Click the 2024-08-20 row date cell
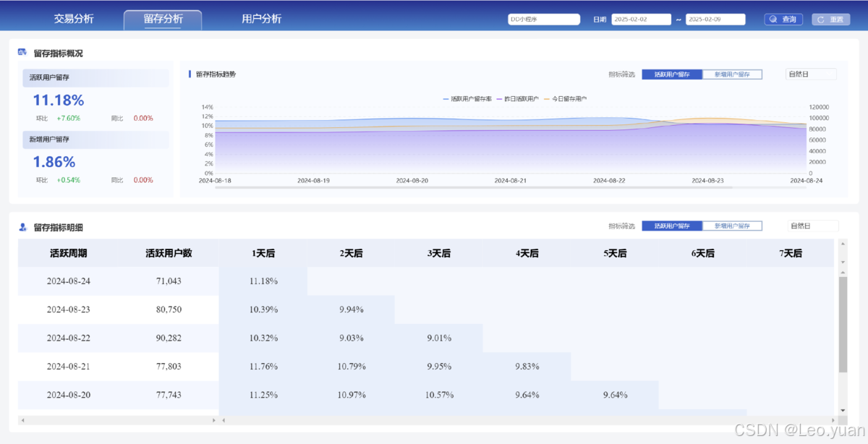 coord(68,395)
